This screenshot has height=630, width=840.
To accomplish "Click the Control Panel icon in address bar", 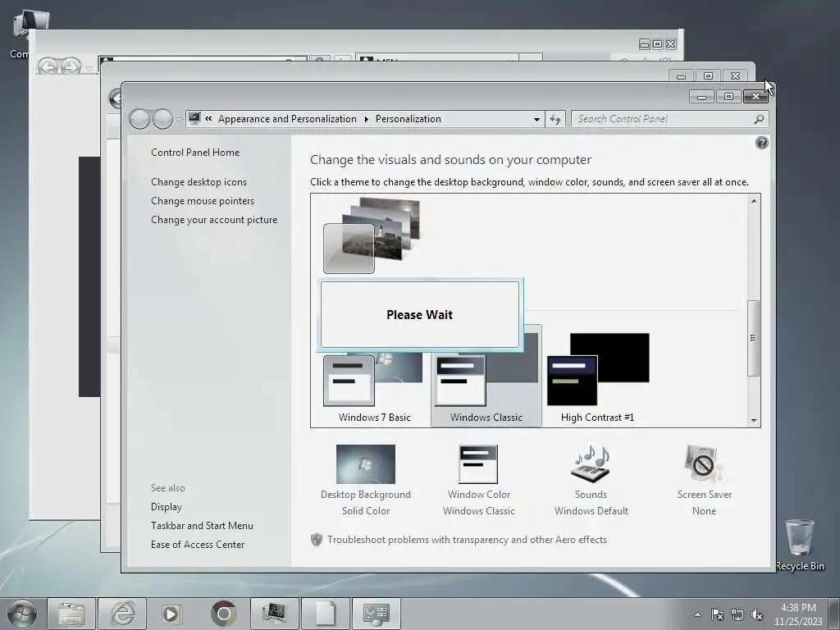I will tap(194, 118).
